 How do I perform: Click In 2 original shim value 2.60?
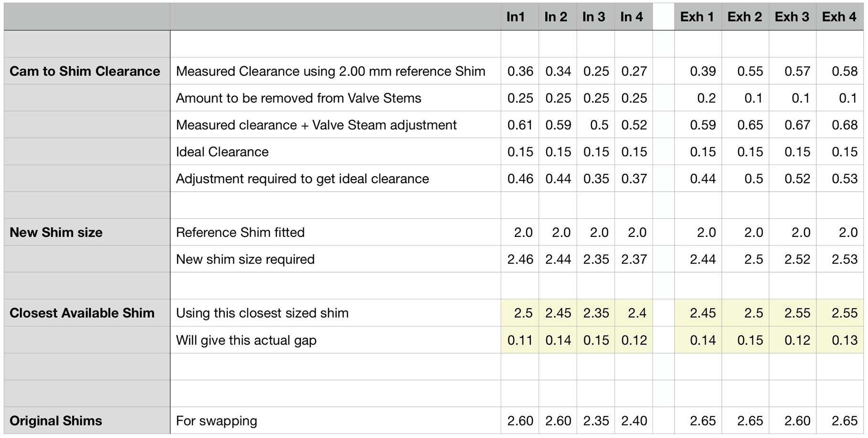[558, 421]
